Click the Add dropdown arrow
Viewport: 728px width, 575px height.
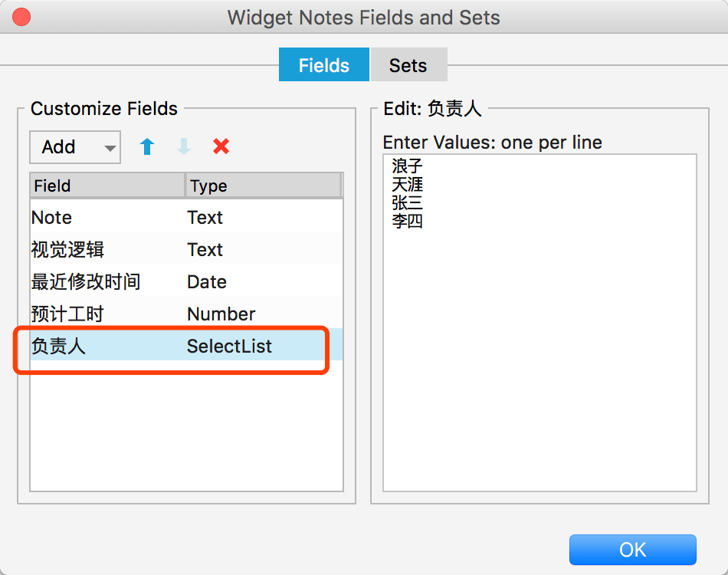pyautogui.click(x=110, y=148)
